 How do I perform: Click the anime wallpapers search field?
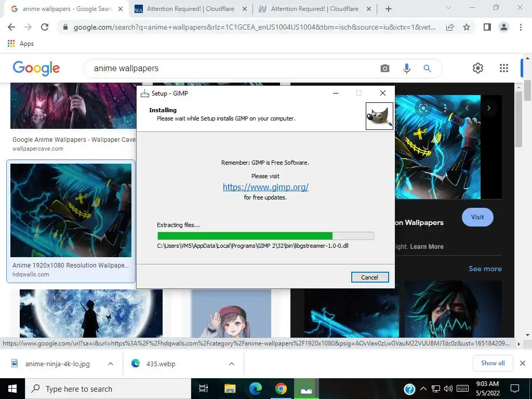tap(234, 68)
